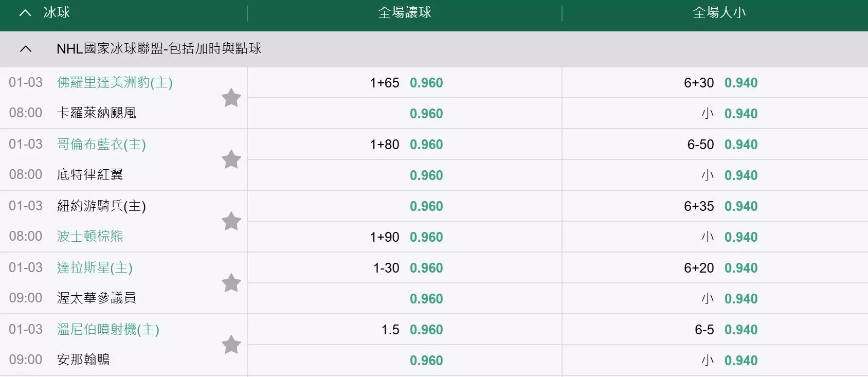This screenshot has height=377, width=868.
Task: Mark the 達拉斯星 match as favorite
Action: tap(231, 283)
